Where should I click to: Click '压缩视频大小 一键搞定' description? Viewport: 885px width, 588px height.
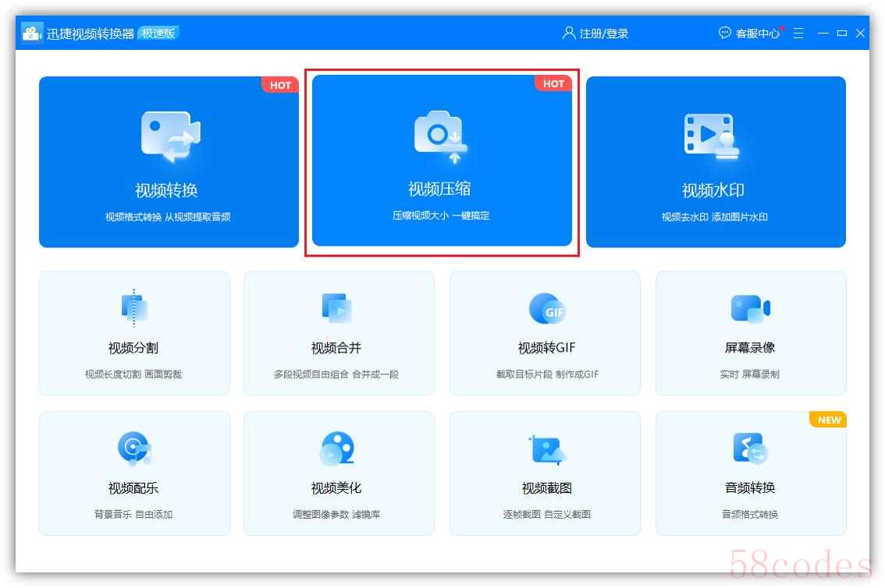tap(441, 215)
